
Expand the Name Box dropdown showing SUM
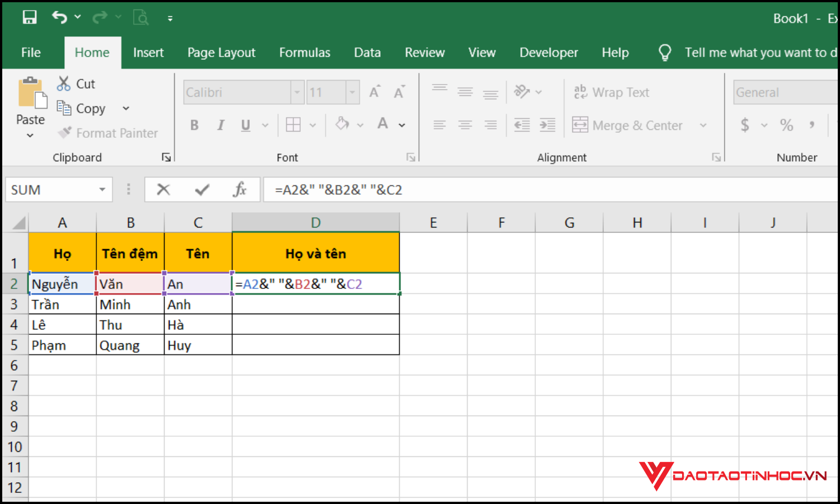click(102, 190)
